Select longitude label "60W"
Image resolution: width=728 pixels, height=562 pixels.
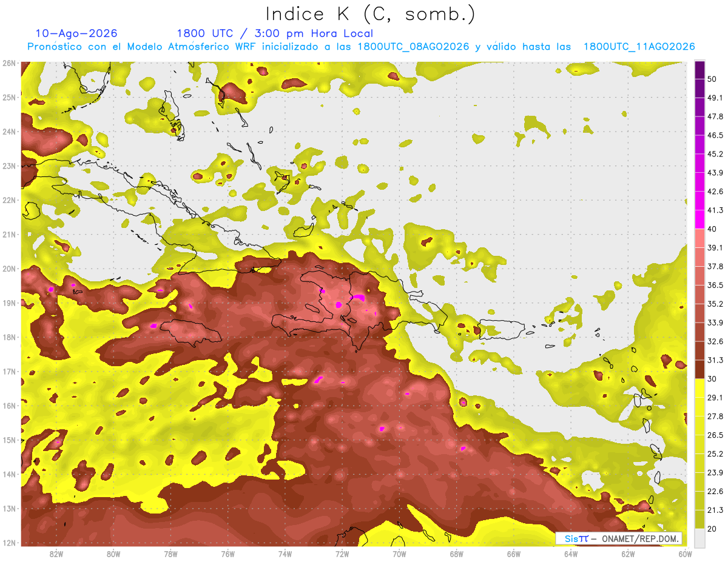[x=686, y=554]
